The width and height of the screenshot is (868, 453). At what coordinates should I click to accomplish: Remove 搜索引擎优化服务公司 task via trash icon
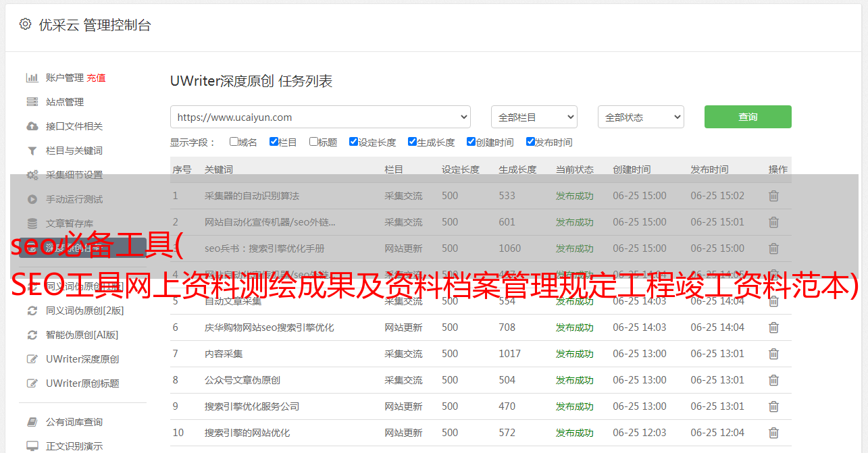click(774, 406)
